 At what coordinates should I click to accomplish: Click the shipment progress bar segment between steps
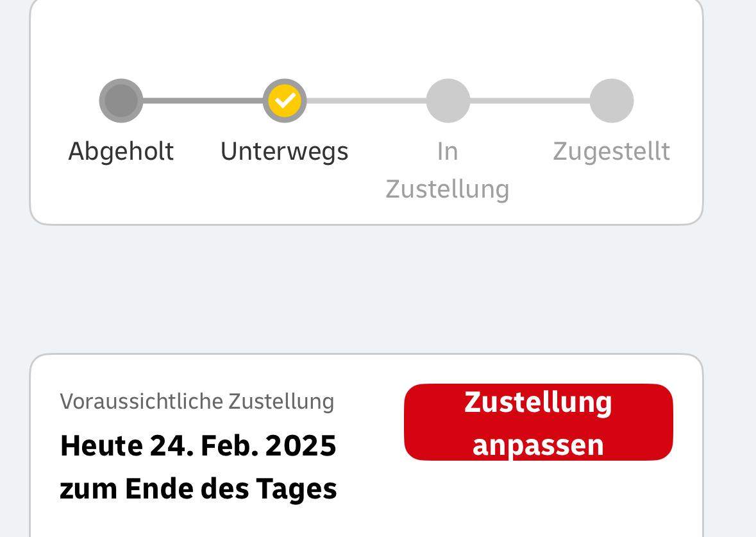202,100
